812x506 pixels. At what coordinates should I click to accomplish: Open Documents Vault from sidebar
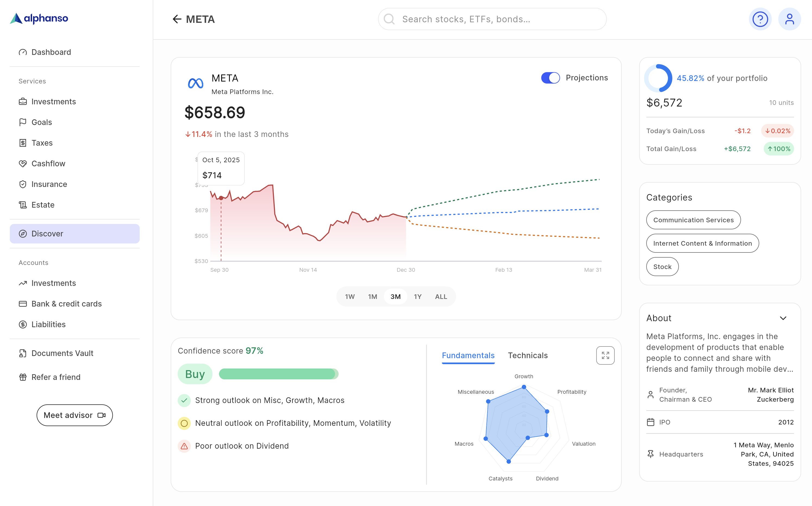(62, 353)
